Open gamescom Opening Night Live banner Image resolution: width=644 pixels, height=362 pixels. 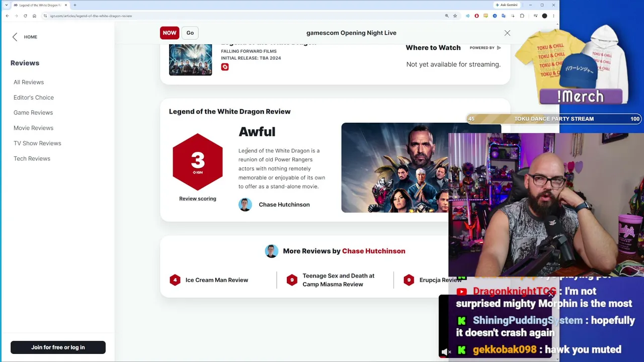pos(351,33)
